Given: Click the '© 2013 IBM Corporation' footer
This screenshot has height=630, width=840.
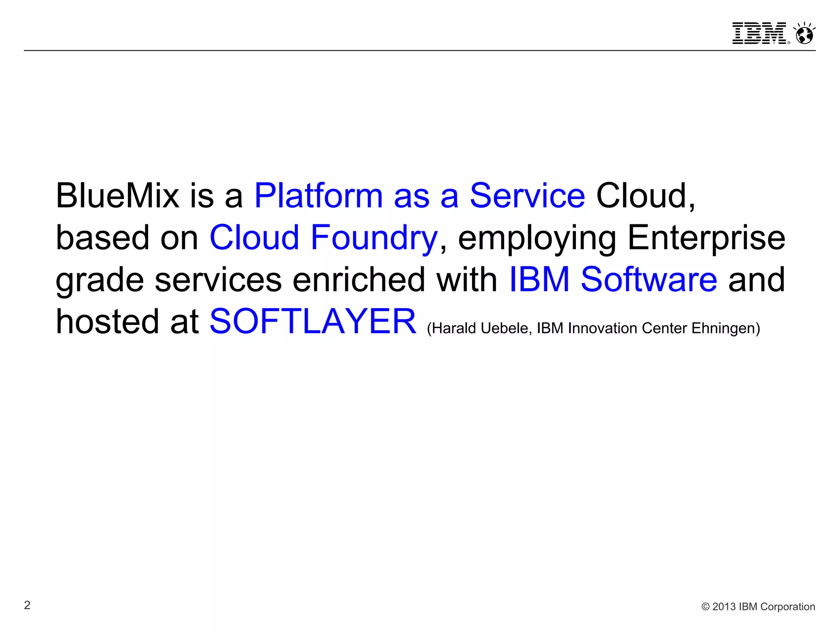Looking at the screenshot, I should pos(758,607).
